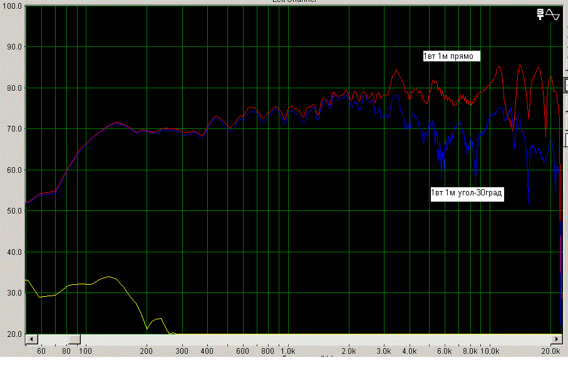Select the label '1вт 1м угол-30град'

pos(467,193)
